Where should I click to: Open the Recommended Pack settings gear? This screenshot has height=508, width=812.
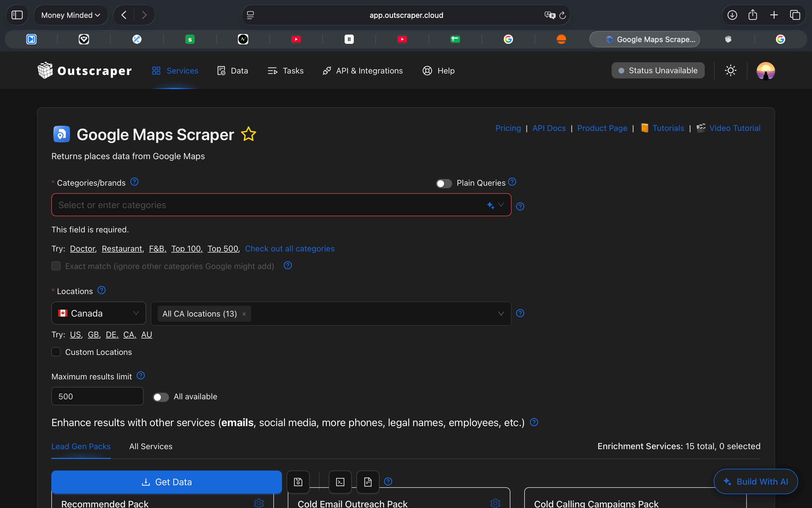(259, 503)
